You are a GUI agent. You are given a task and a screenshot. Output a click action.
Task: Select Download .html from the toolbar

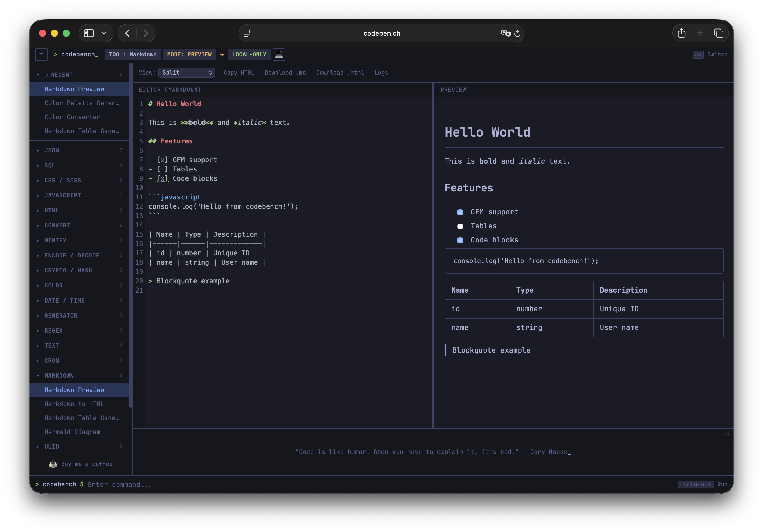click(340, 73)
